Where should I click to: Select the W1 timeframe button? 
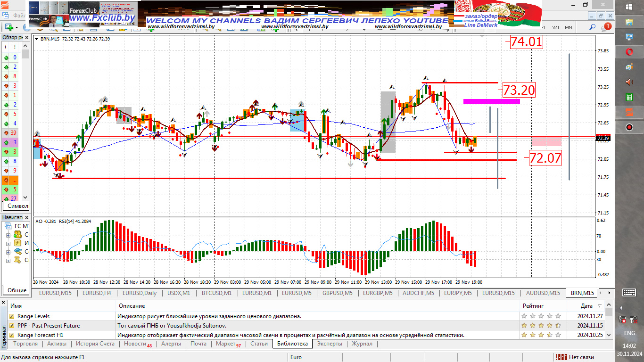point(556,27)
